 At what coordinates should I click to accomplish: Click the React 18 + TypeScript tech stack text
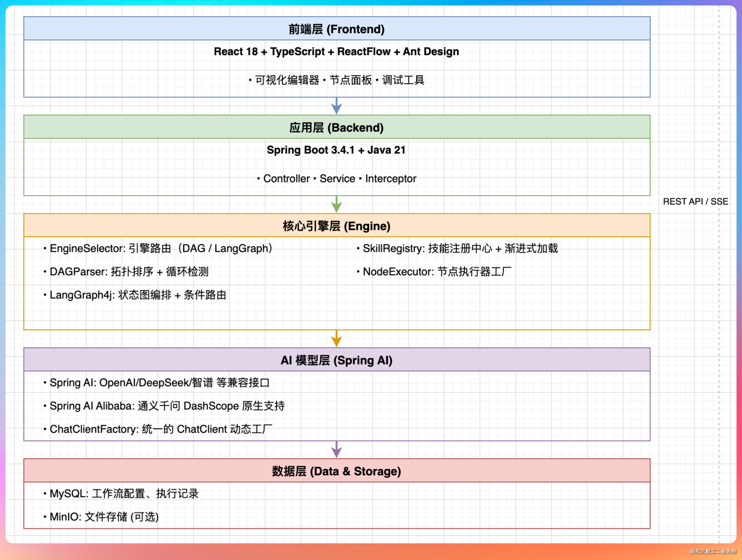(x=337, y=51)
